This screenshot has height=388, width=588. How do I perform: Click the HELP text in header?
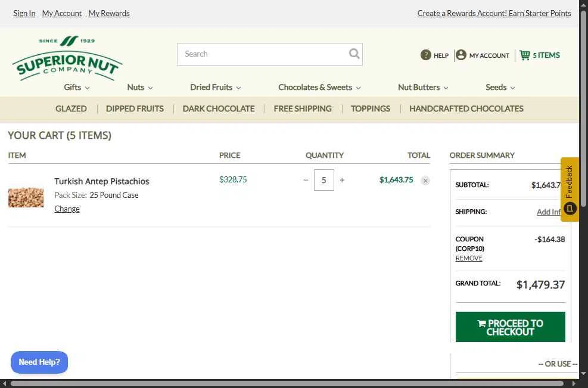(x=441, y=55)
